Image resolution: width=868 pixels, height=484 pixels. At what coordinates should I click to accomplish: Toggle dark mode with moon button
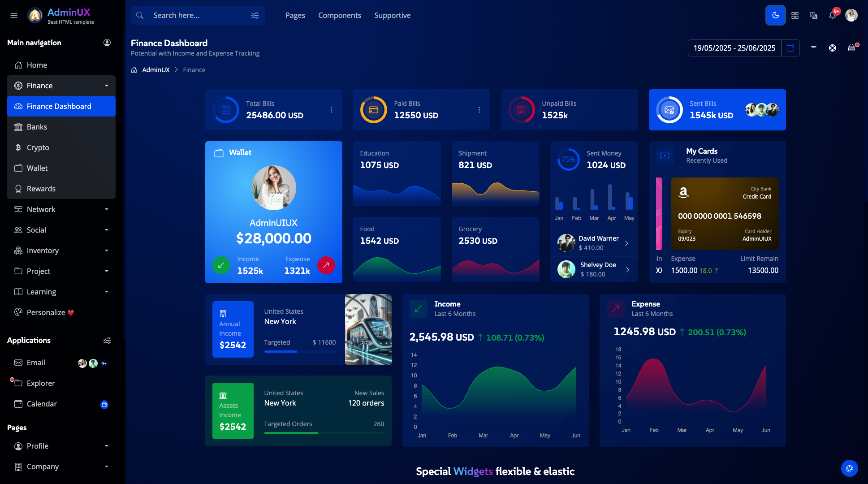[x=775, y=15]
